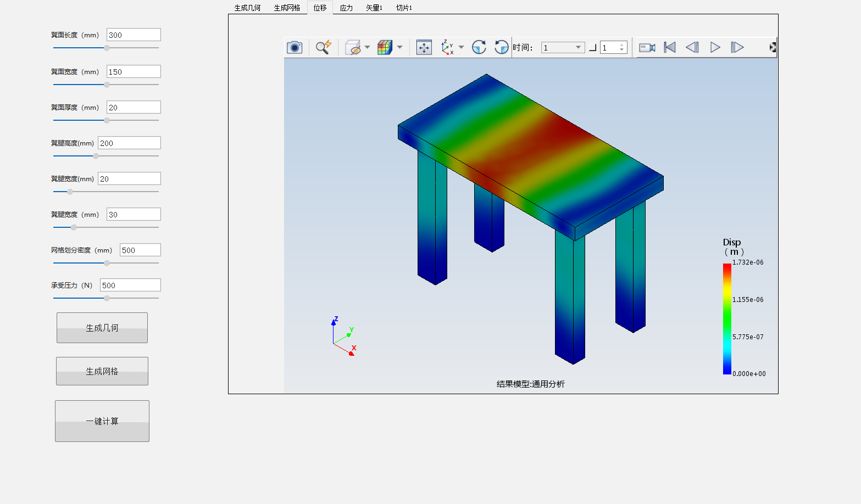Screen dimensions: 861x504
Task: Click the 生成网格 button
Action: coord(102,371)
